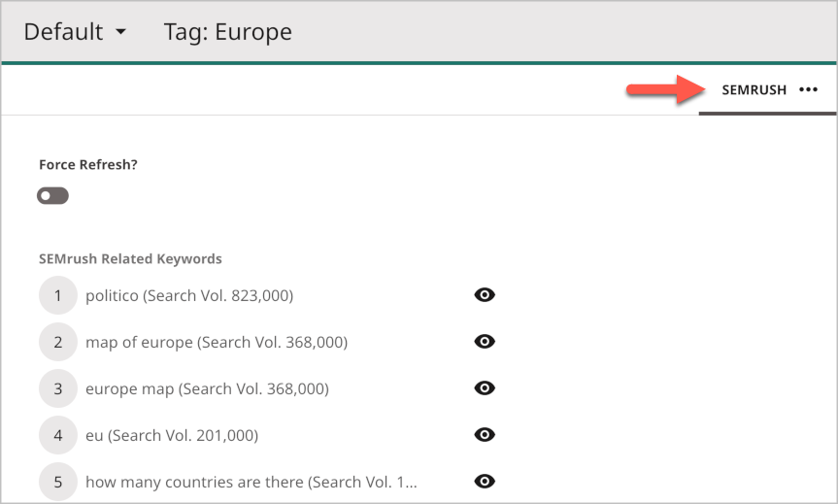838x504 pixels.
Task: Open the three-dots more options menu
Action: tap(808, 89)
